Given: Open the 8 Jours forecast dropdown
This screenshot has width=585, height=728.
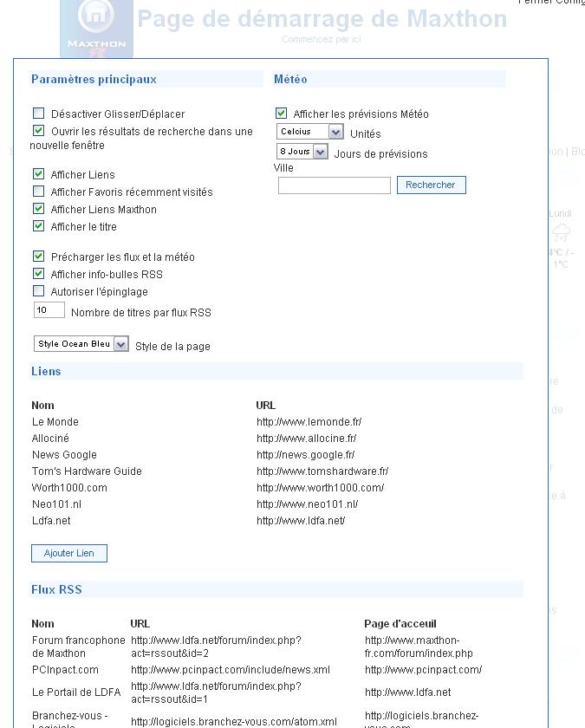Looking at the screenshot, I should pyautogui.click(x=302, y=152).
